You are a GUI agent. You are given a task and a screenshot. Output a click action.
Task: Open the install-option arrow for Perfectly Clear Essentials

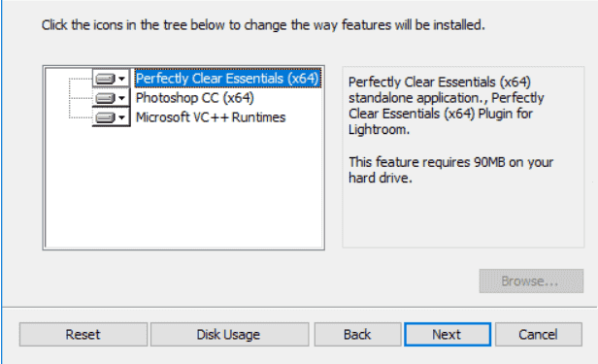(121, 79)
